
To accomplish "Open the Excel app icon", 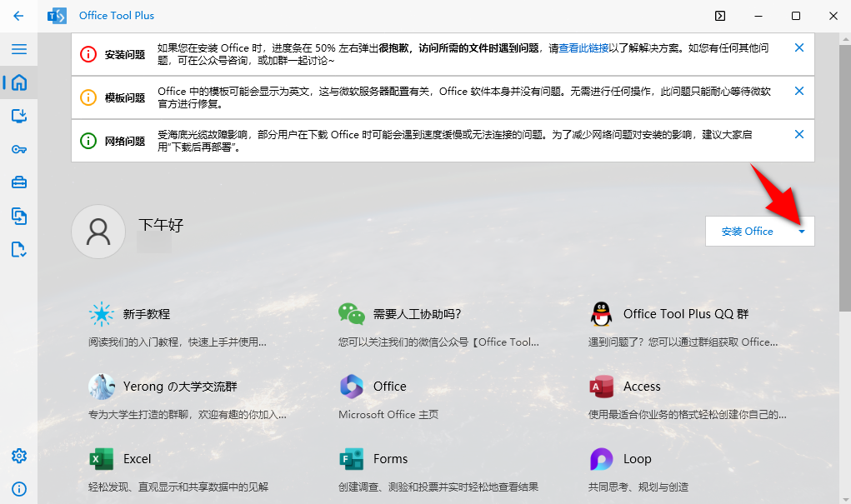I will (102, 459).
